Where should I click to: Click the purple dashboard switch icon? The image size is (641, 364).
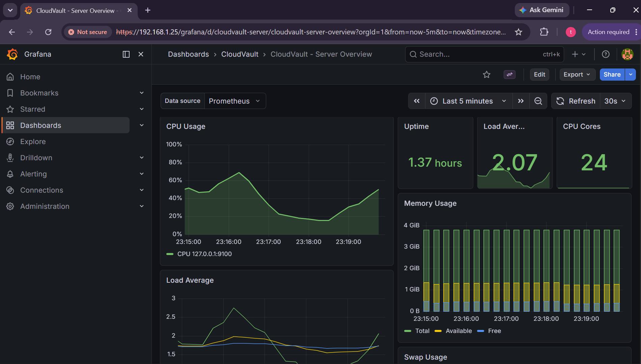tap(509, 75)
